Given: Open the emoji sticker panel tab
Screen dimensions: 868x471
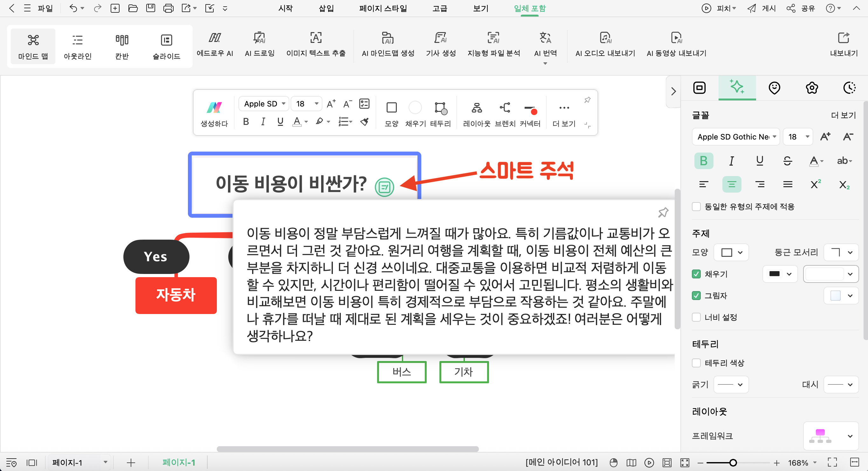Looking at the screenshot, I should coord(774,88).
